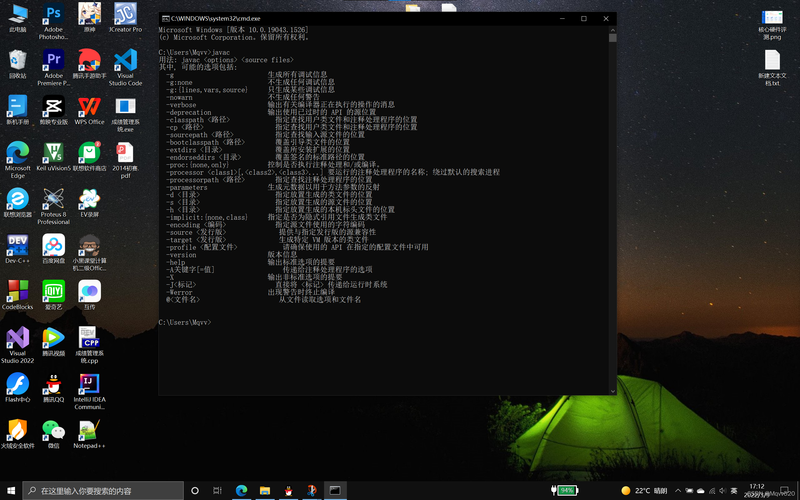The height and width of the screenshot is (500, 800).
Task: Open the Recycle Bin on the desktop
Action: (17, 64)
